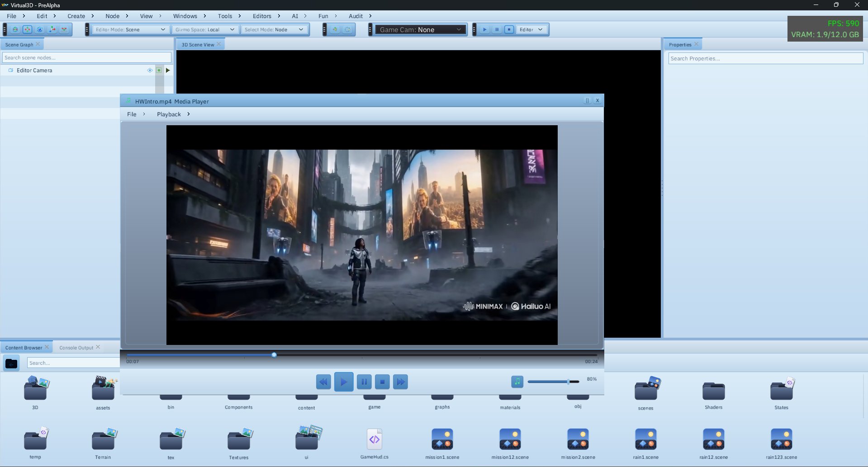Open the assets folder
The width and height of the screenshot is (868, 467).
pyautogui.click(x=103, y=392)
